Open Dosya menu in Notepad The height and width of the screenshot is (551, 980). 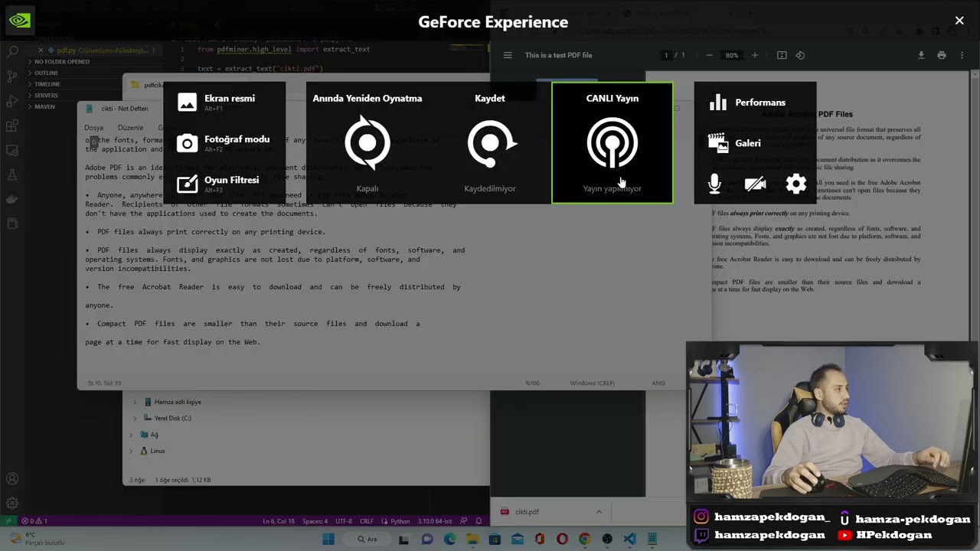point(93,128)
